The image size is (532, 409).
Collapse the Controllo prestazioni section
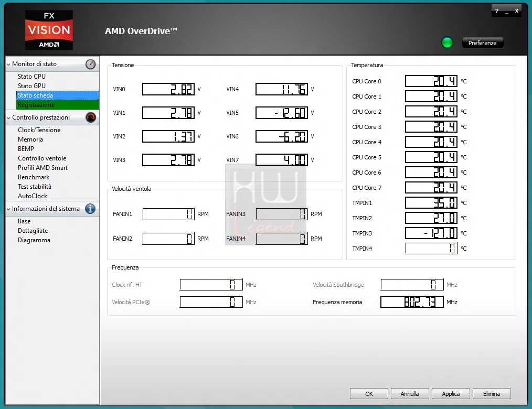[x=8, y=117]
